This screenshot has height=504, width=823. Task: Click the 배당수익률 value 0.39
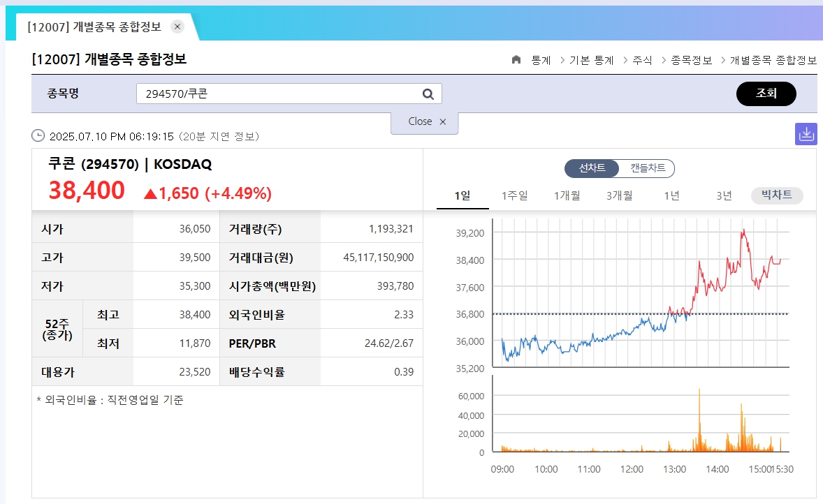click(404, 372)
